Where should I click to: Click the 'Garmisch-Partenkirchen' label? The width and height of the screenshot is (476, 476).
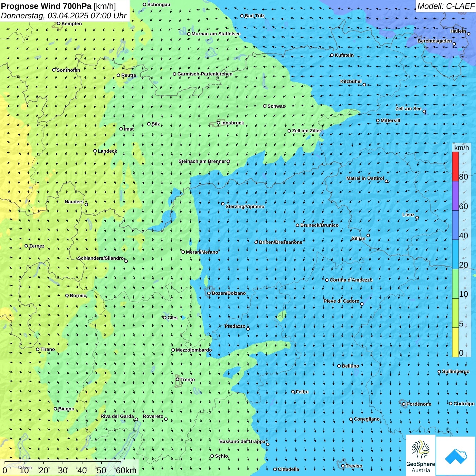(205, 74)
